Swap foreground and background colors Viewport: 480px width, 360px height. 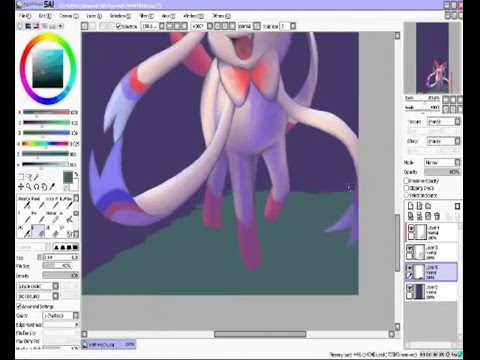point(76,174)
